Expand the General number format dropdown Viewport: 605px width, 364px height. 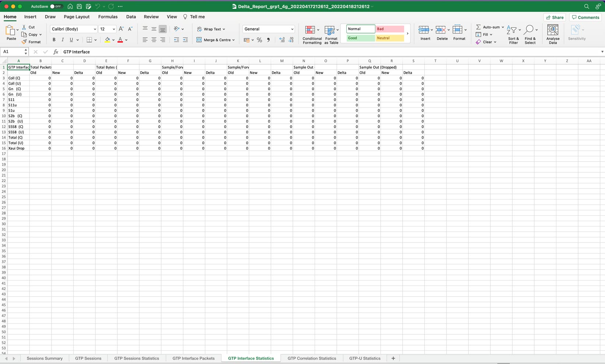[292, 29]
